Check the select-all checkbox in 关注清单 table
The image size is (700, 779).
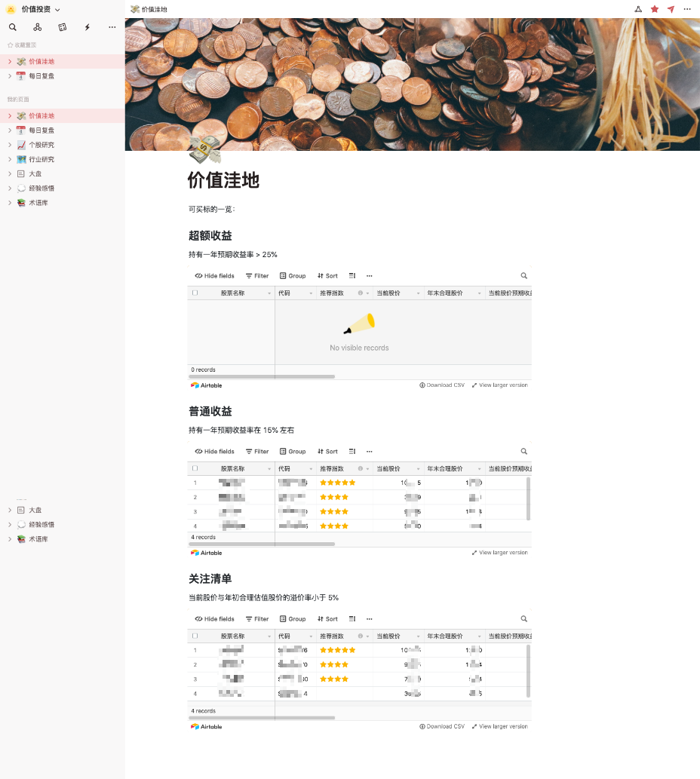(194, 636)
